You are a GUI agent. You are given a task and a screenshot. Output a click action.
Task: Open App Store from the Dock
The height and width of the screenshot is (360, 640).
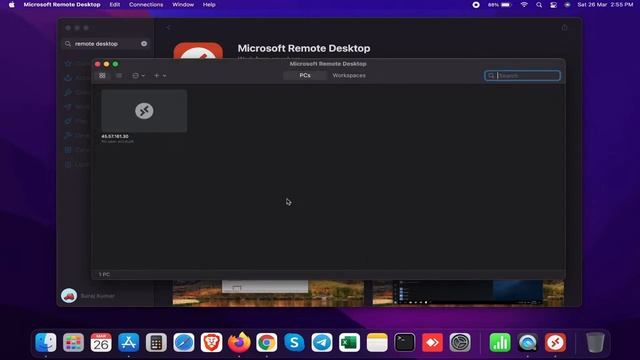(129, 342)
